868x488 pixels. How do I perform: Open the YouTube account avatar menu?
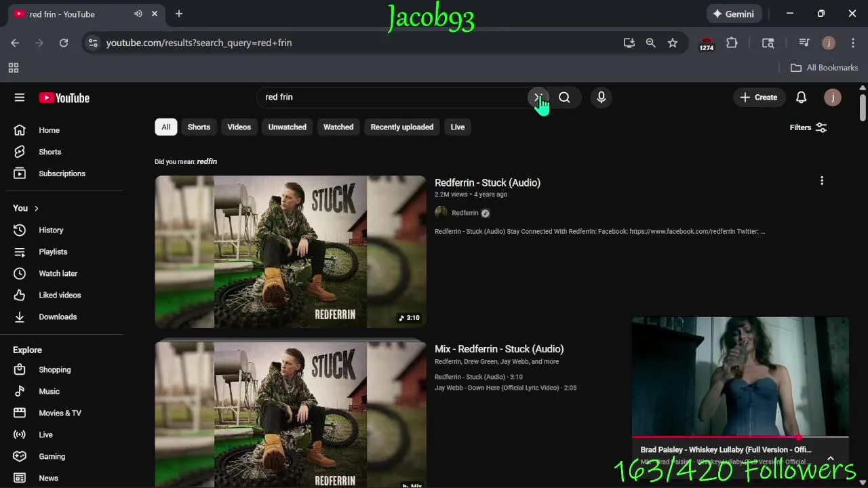tap(832, 98)
